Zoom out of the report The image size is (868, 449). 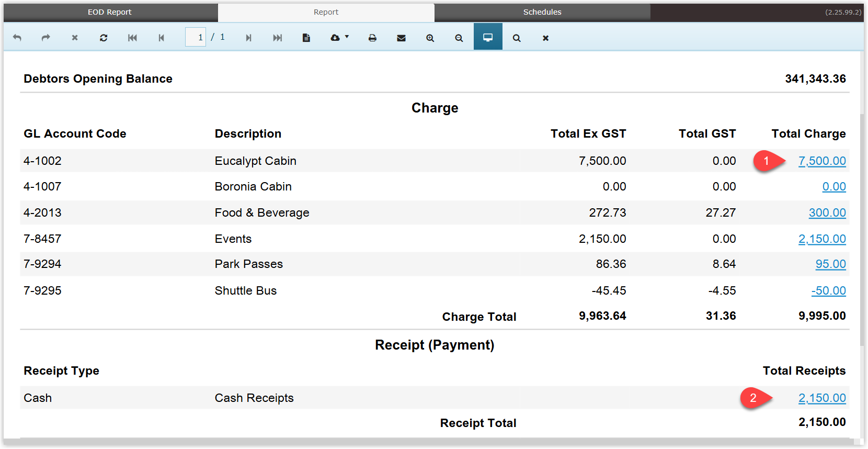(459, 38)
